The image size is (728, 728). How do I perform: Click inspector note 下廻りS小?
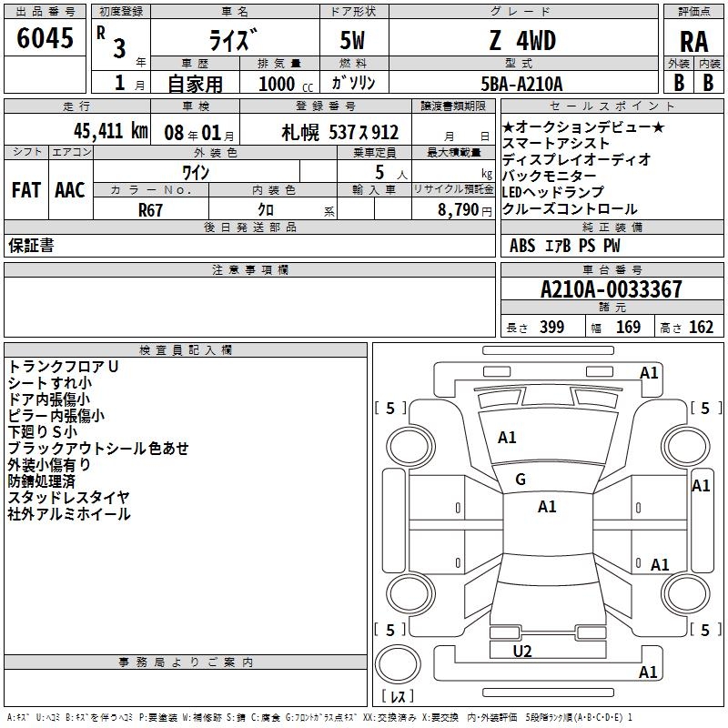pos(42,431)
